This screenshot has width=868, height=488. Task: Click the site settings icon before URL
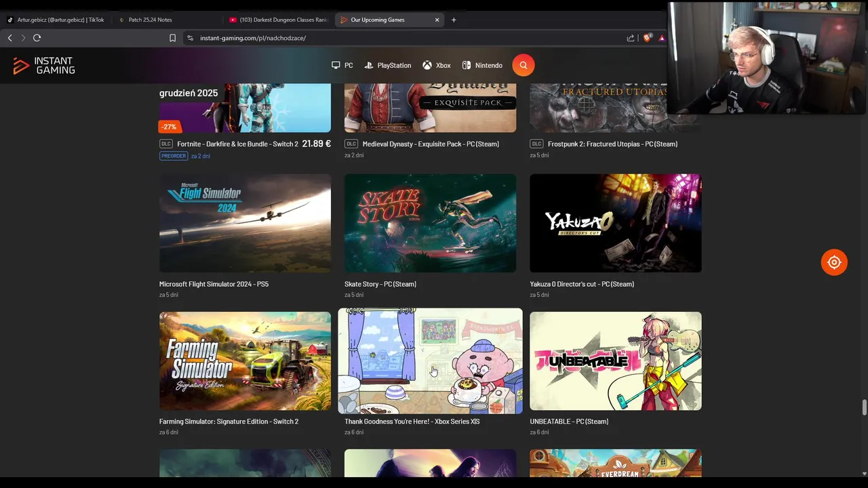click(x=190, y=38)
